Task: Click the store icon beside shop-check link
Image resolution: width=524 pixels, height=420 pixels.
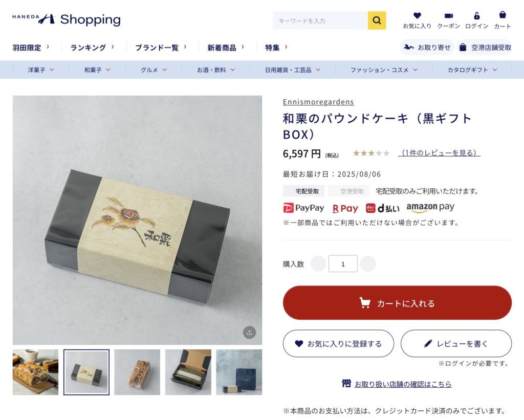Action: pos(346,383)
